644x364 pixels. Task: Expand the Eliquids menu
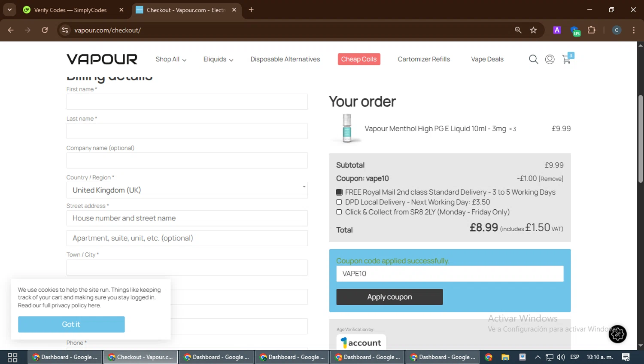[218, 59]
